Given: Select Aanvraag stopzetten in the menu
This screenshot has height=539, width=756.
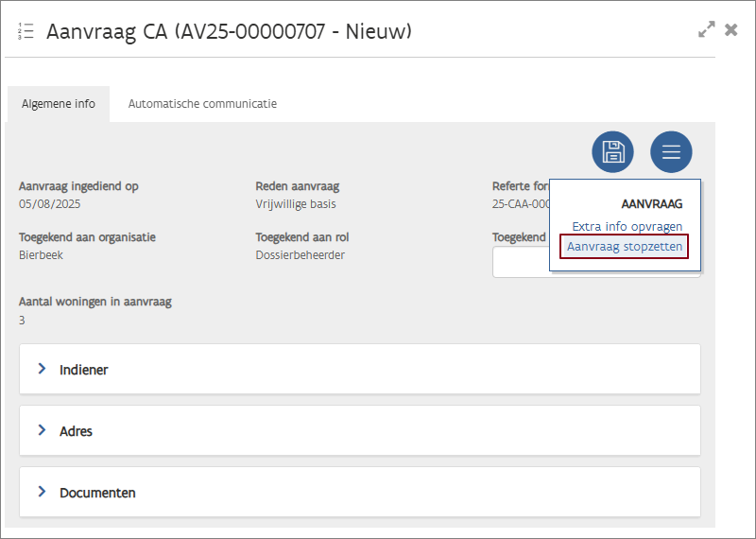Looking at the screenshot, I should tap(625, 247).
